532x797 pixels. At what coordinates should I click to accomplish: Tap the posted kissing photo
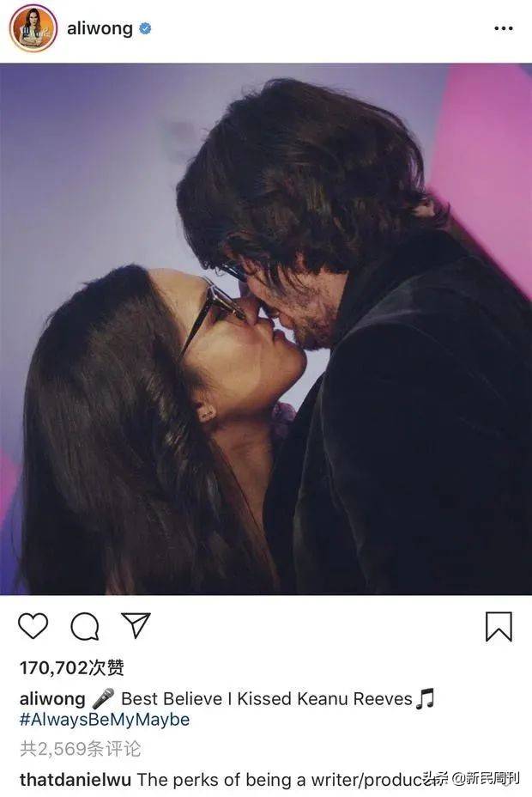(266, 328)
